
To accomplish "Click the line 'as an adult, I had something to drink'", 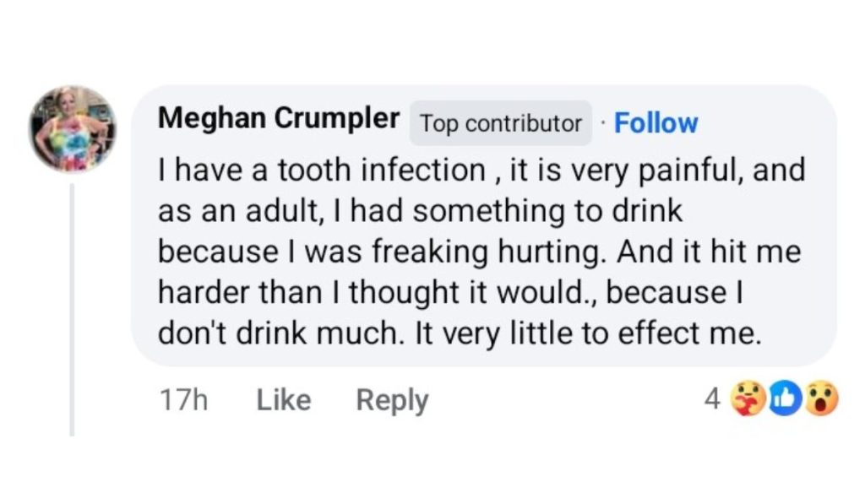I will tap(420, 211).
